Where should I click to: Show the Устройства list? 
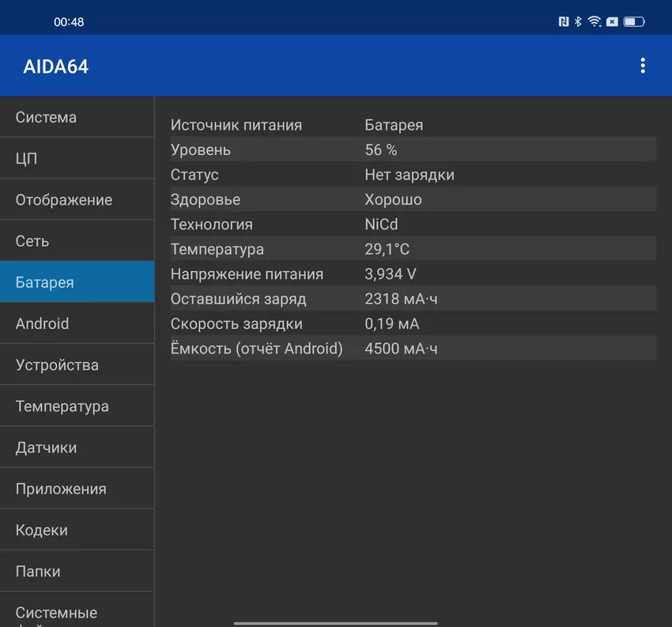77,364
